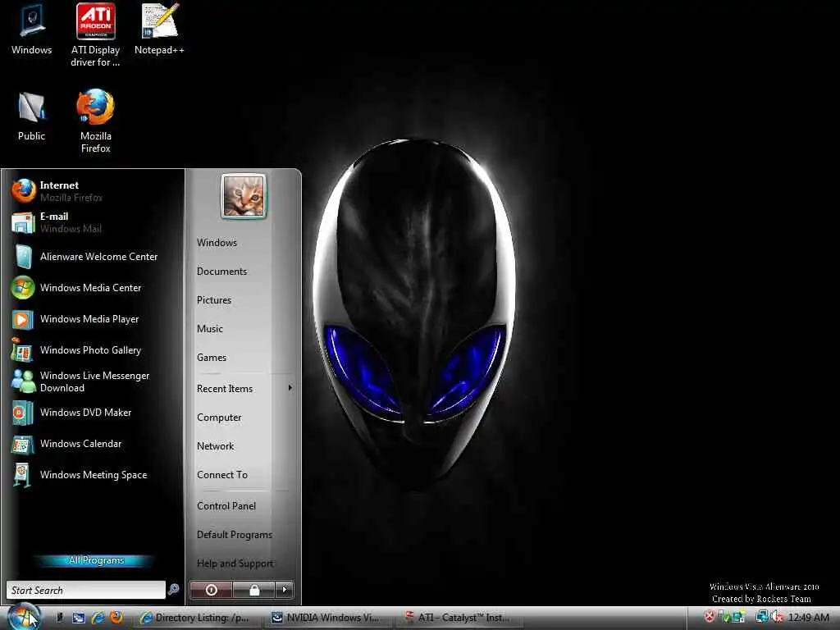Screen dimensions: 840x630
Task: Click the tray icon right of green checkmark
Action: point(739,617)
